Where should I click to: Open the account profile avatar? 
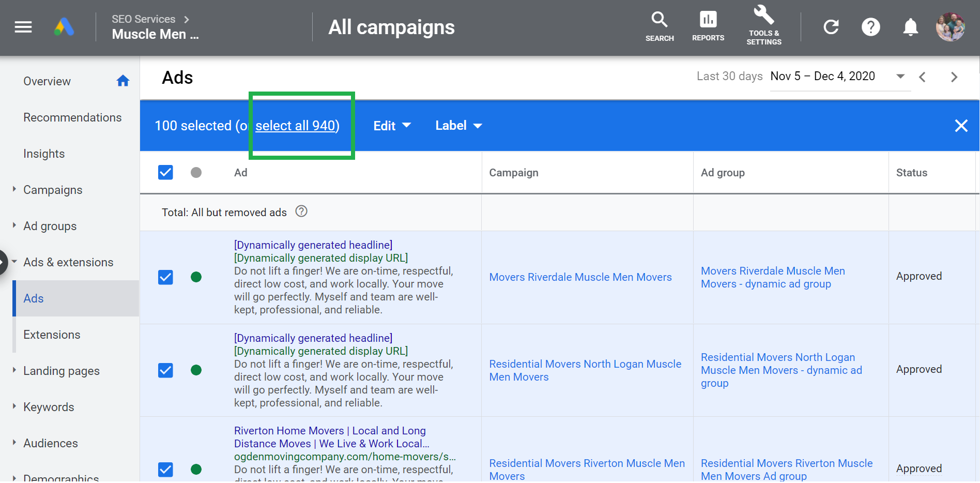(x=951, y=27)
